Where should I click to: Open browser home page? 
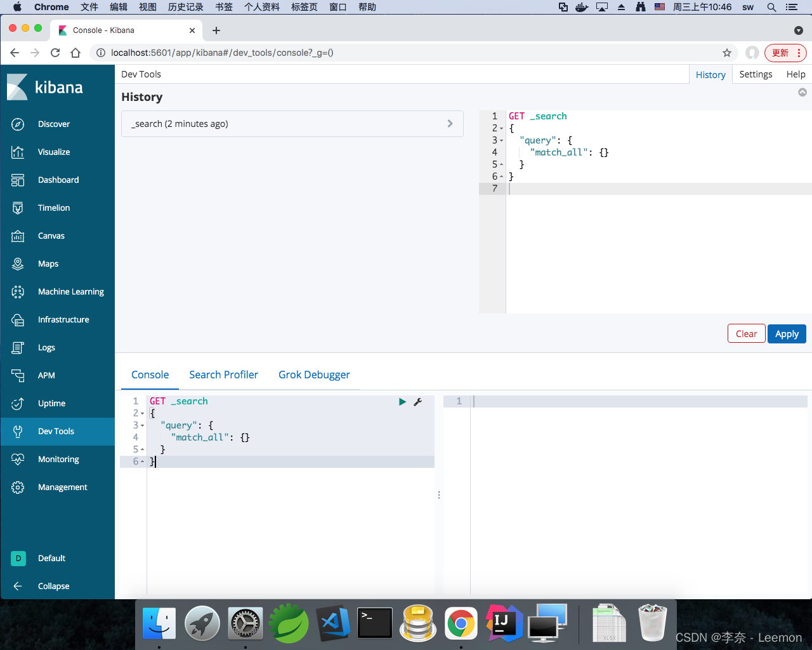75,53
